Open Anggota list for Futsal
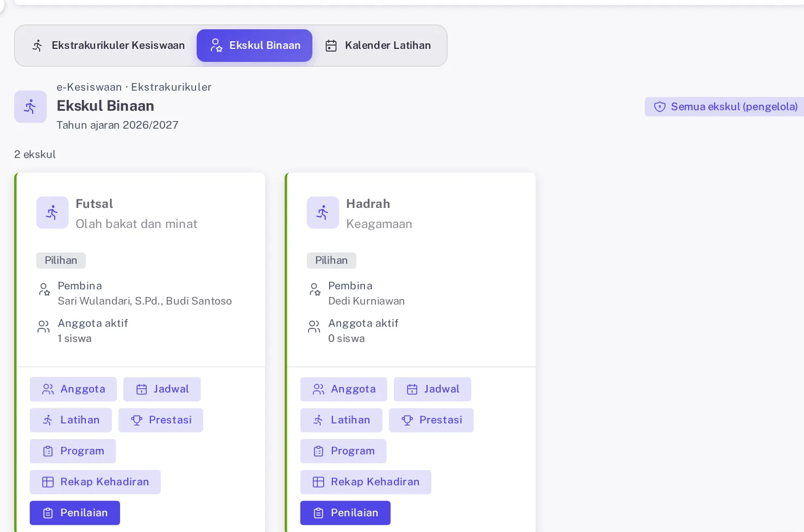This screenshot has height=532, width=804. tap(73, 389)
